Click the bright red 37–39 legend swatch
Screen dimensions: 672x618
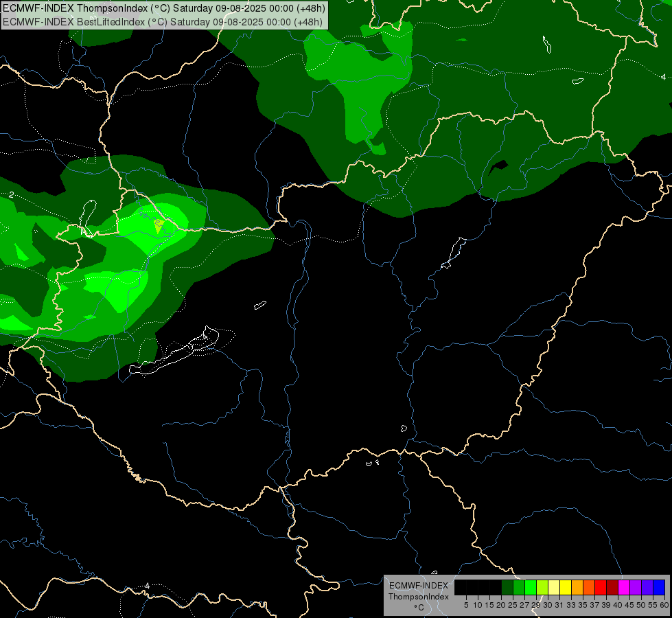(x=601, y=587)
